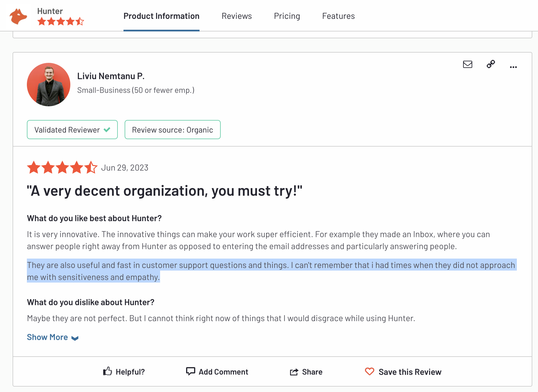The height and width of the screenshot is (392, 538).
Task: Click the Show More chevron arrow
Action: [75, 338]
